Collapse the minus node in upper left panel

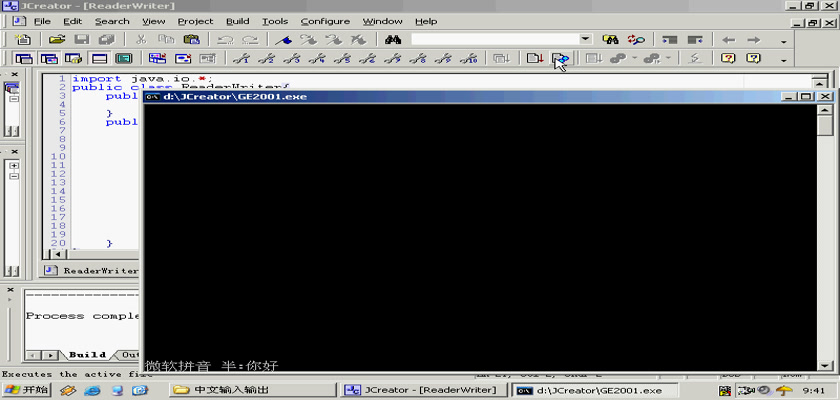(x=14, y=99)
